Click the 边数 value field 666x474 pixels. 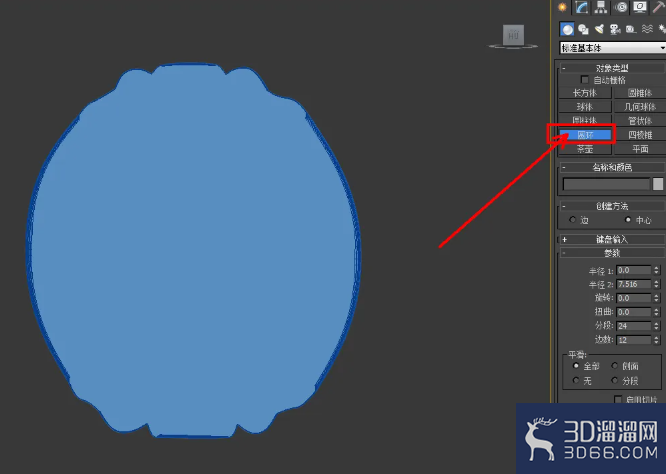pos(633,340)
